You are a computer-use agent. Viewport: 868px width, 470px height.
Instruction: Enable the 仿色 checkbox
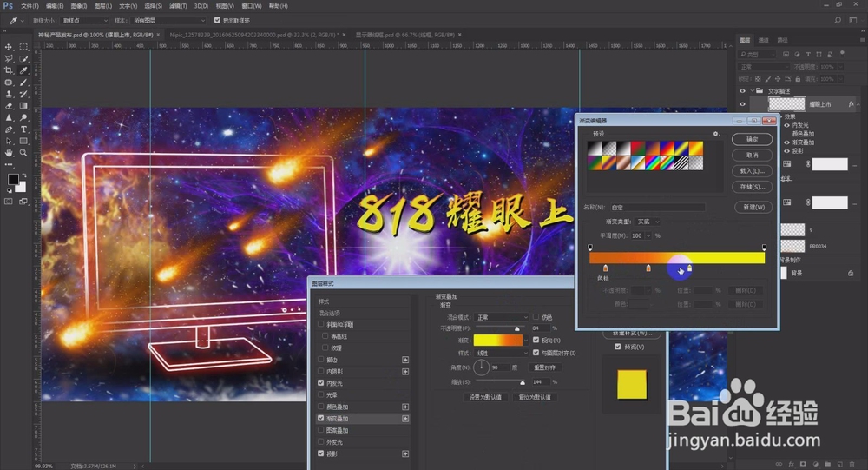536,317
